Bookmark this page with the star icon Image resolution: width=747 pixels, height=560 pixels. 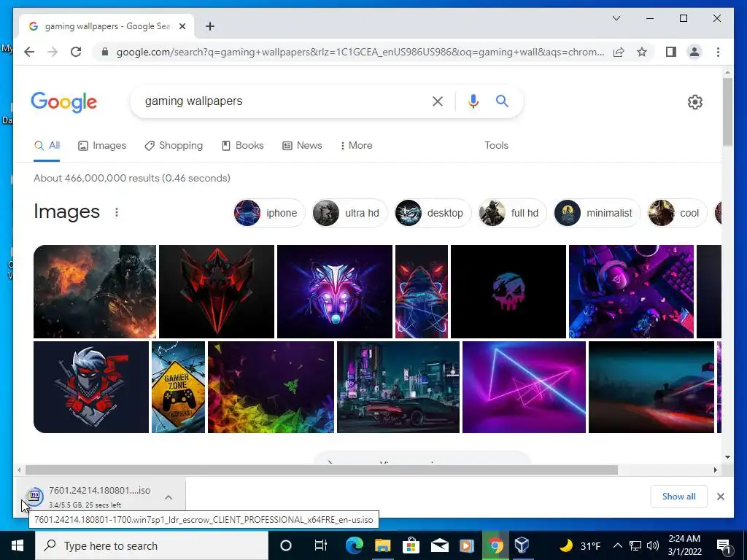pyautogui.click(x=642, y=52)
